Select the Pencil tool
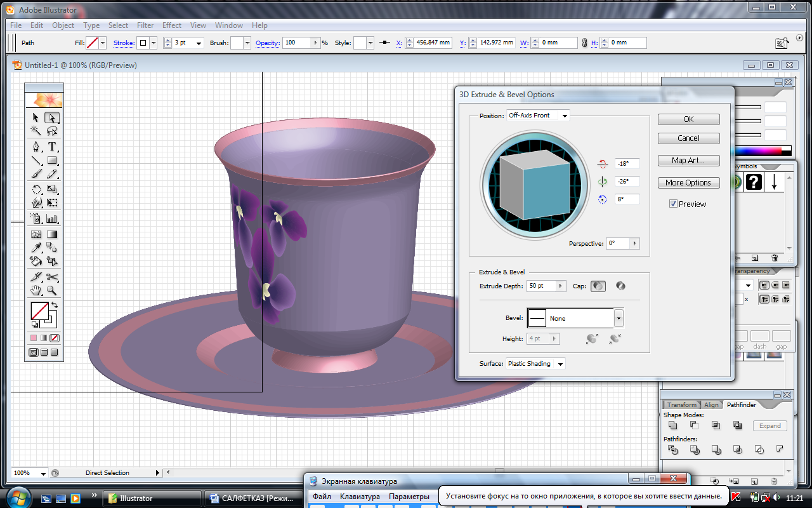This screenshot has height=508, width=812. coord(52,173)
